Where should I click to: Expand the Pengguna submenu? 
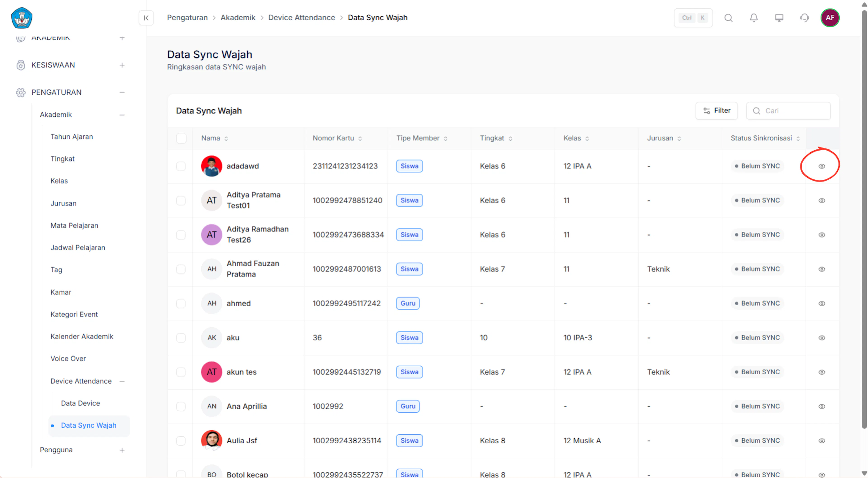tap(122, 450)
